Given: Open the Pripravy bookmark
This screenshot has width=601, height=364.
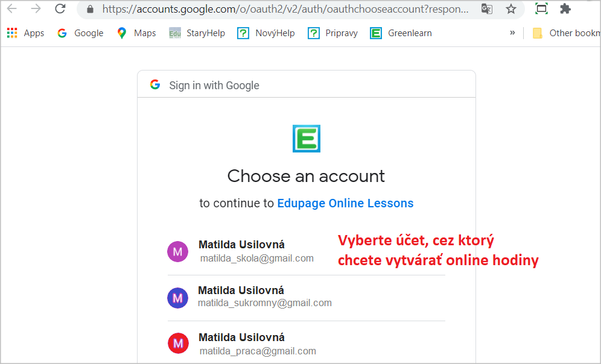Looking at the screenshot, I should 332,33.
